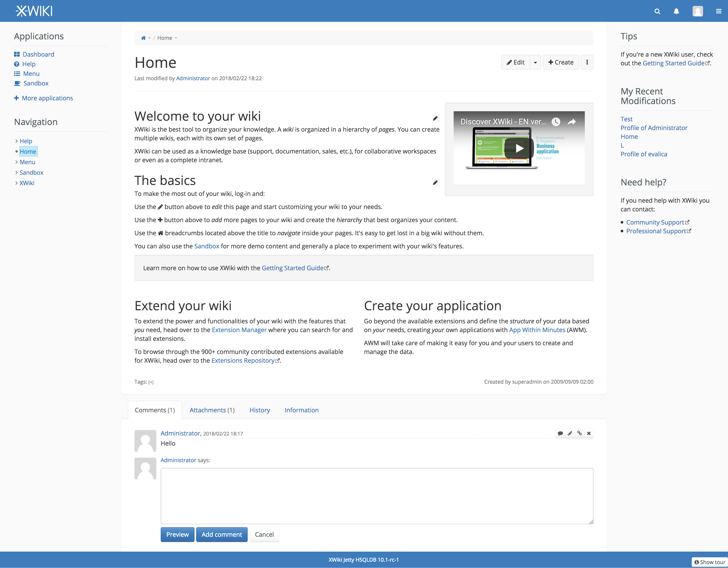Image resolution: width=728 pixels, height=568 pixels.
Task: Select Home in the Navigation tree
Action: (28, 152)
